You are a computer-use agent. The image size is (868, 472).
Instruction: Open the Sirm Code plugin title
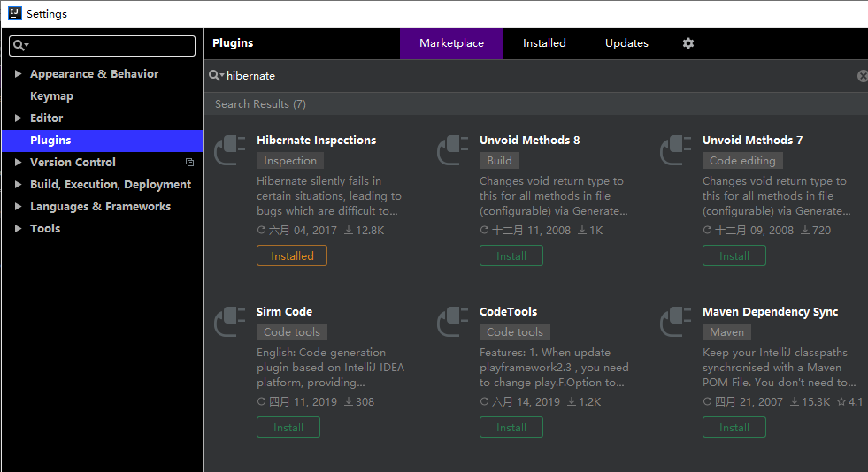tap(285, 312)
